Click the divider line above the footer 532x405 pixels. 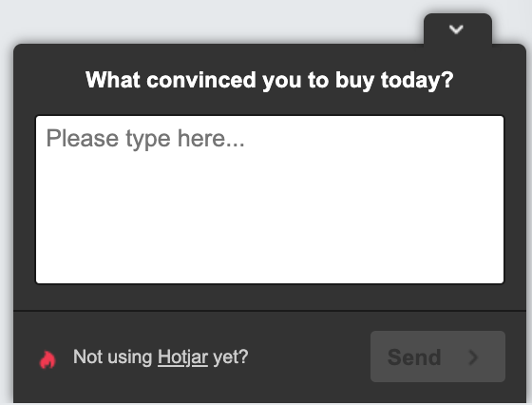pos(270,310)
